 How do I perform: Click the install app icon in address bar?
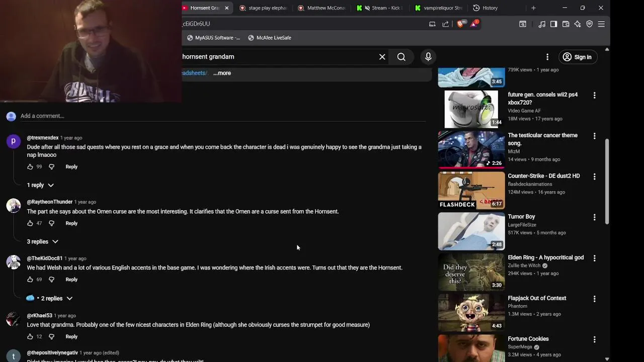pyautogui.click(x=432, y=24)
